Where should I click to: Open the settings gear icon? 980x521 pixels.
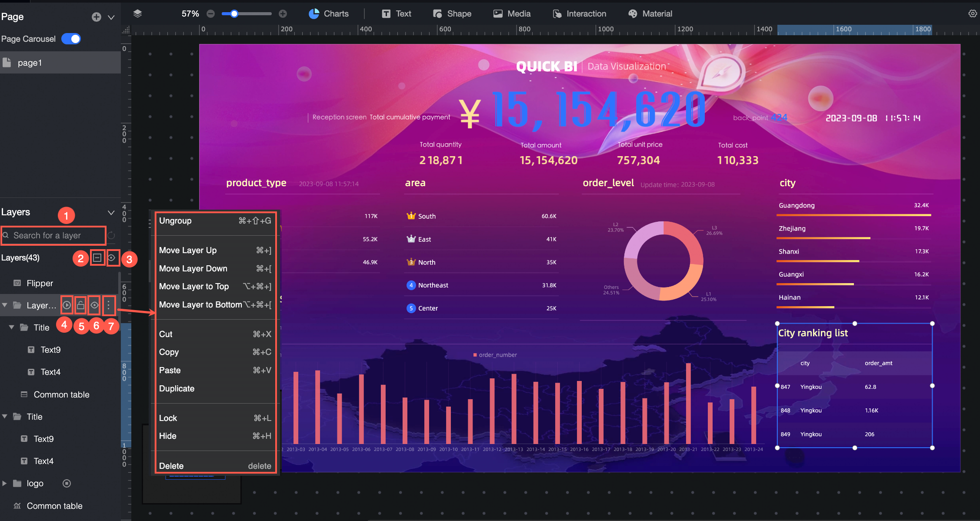coord(973,13)
